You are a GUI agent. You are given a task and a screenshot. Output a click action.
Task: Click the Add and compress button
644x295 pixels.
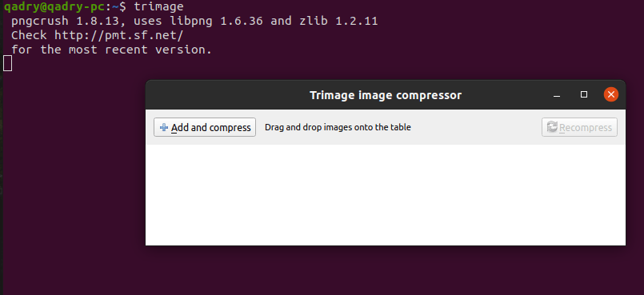click(205, 127)
